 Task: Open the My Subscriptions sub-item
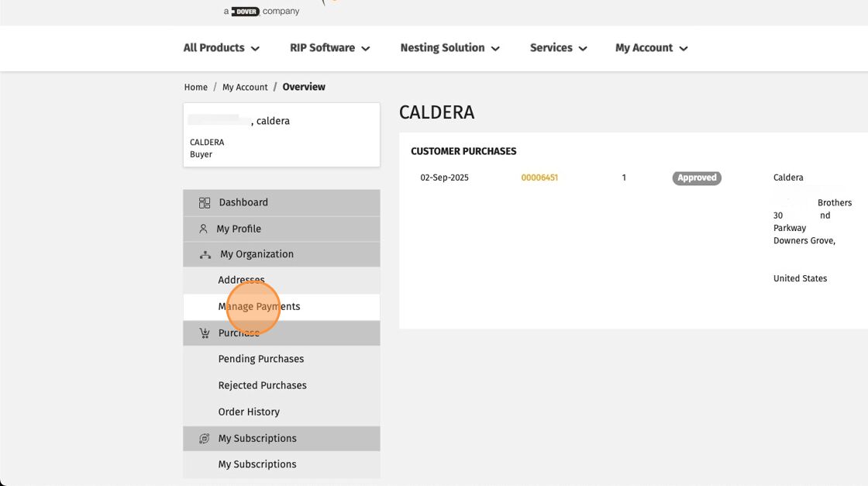point(281,464)
